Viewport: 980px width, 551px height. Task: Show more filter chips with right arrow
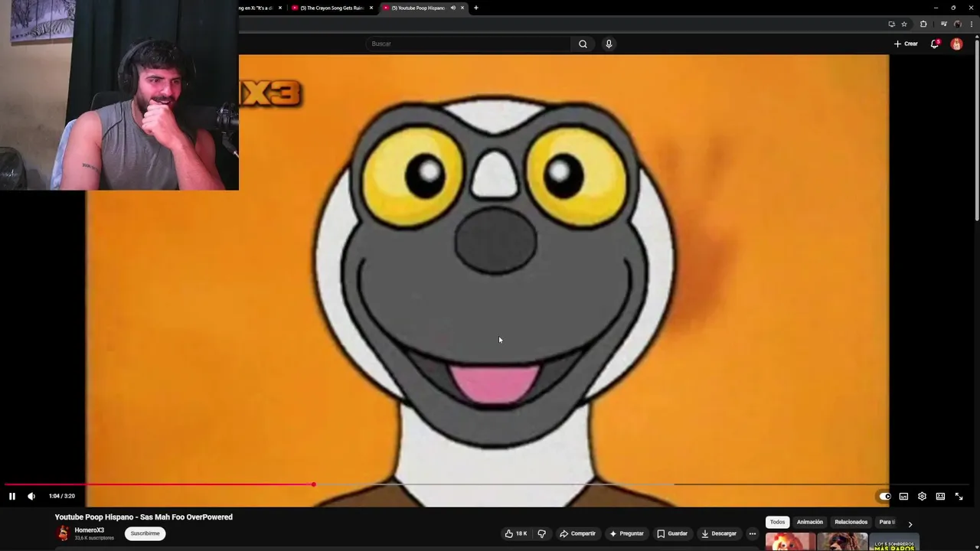[x=910, y=524]
